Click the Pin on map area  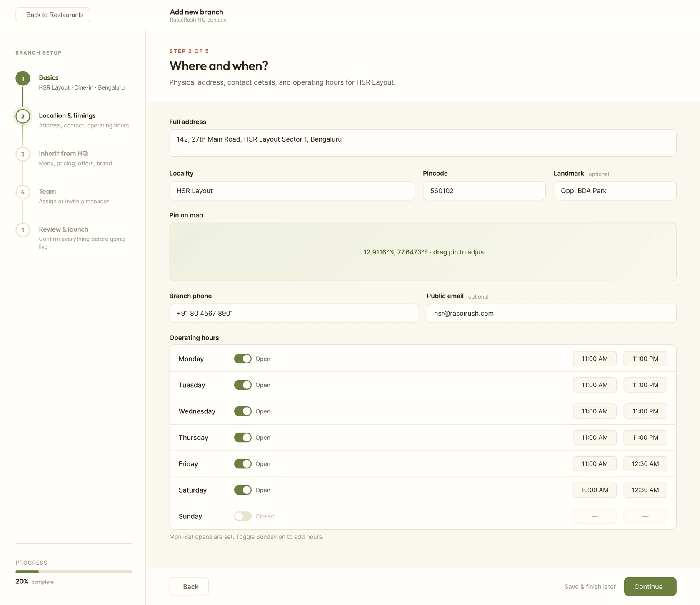click(422, 252)
